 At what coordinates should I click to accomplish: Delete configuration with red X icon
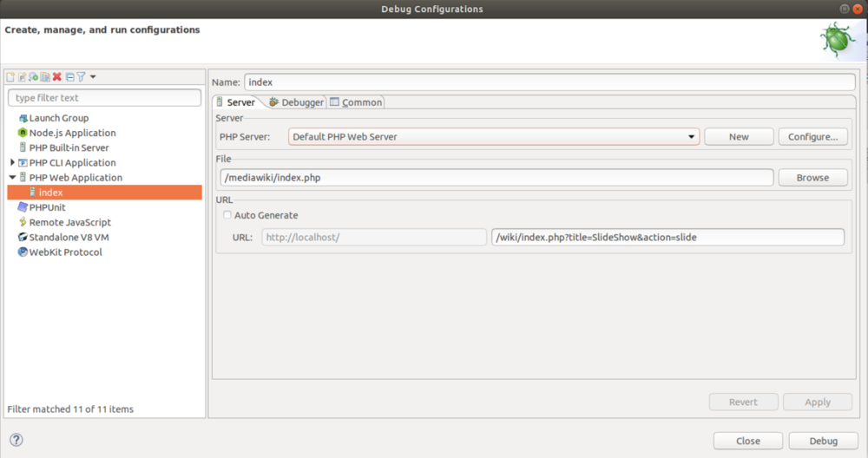(x=57, y=77)
